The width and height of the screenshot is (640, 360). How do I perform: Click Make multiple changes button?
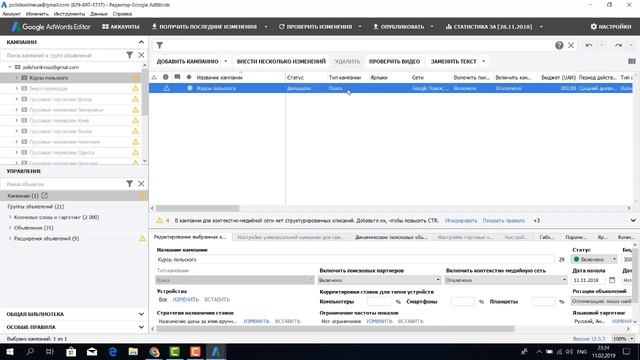281,61
